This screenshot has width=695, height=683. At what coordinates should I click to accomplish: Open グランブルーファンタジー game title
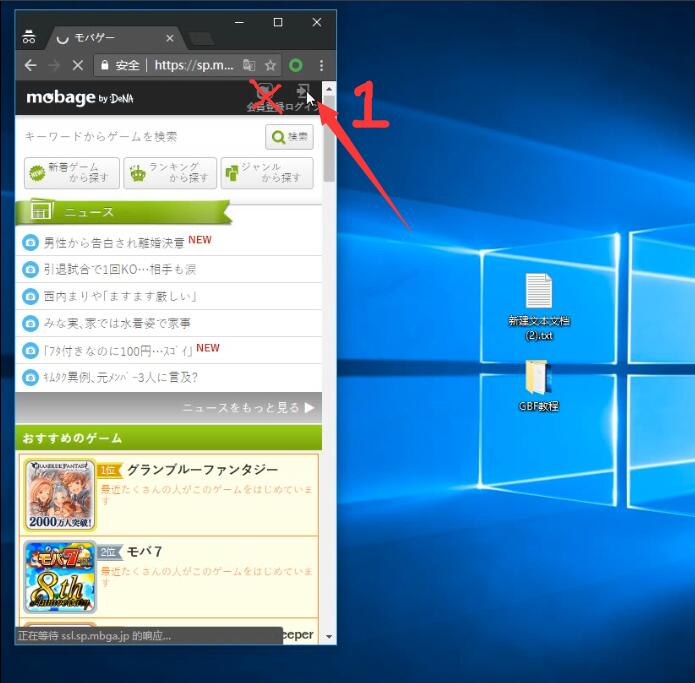(203, 469)
